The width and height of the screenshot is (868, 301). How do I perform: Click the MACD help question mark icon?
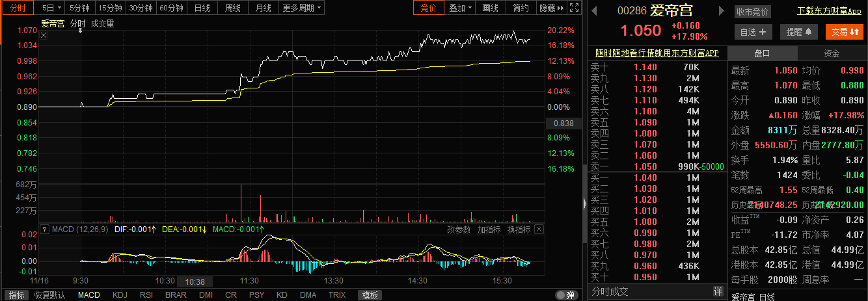point(44,229)
